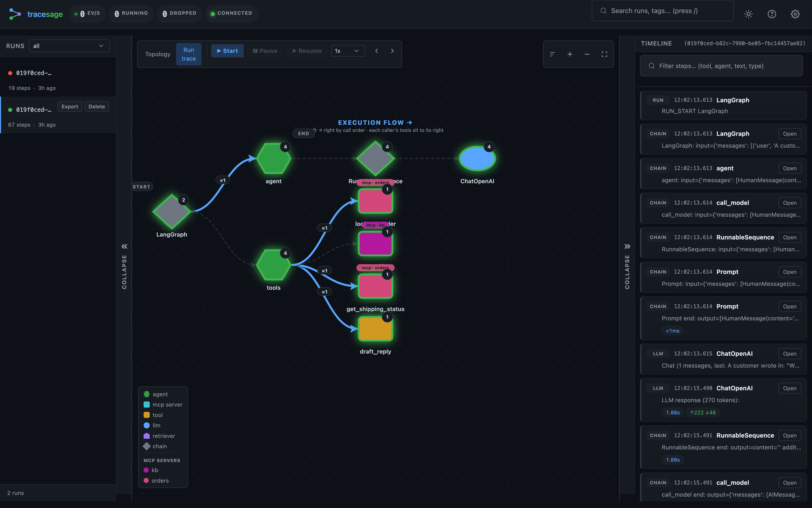The image size is (812, 508).
Task: Click the filter steps input field
Action: [721, 66]
